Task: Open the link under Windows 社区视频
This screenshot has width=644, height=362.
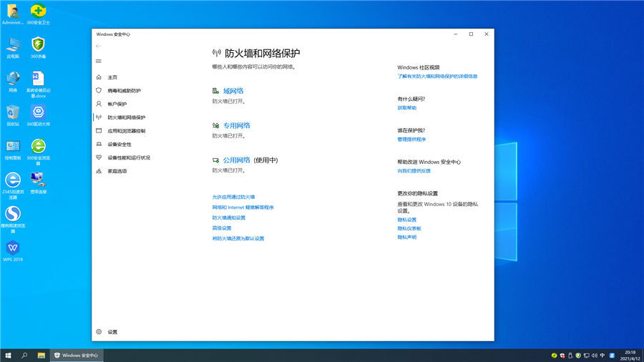Action: (x=437, y=77)
